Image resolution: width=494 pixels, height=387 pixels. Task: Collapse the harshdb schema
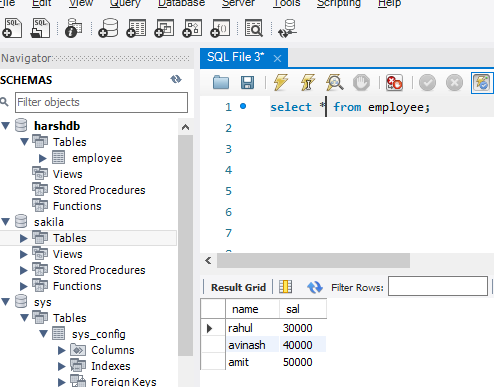click(6, 126)
